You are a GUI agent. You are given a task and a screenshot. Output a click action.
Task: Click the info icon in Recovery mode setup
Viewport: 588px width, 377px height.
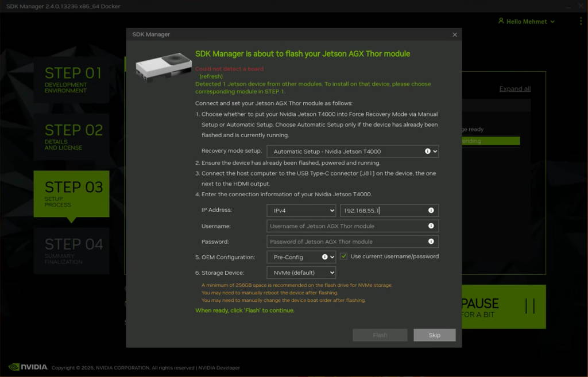point(427,151)
